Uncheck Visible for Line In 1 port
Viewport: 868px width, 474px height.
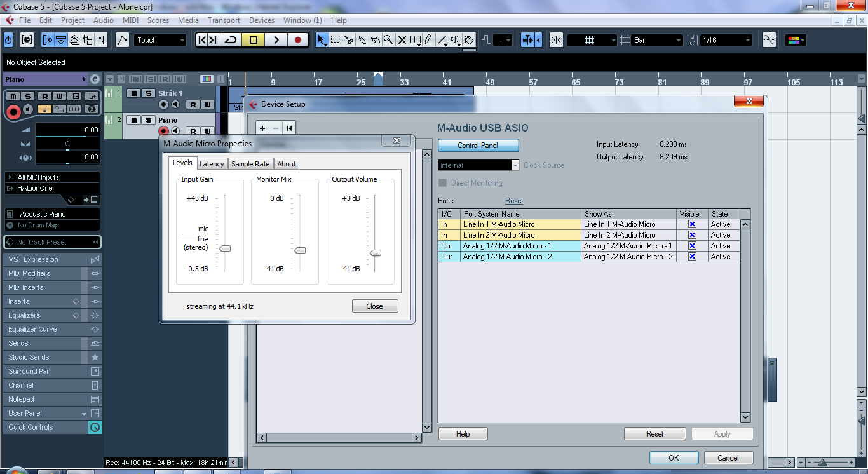coord(692,224)
